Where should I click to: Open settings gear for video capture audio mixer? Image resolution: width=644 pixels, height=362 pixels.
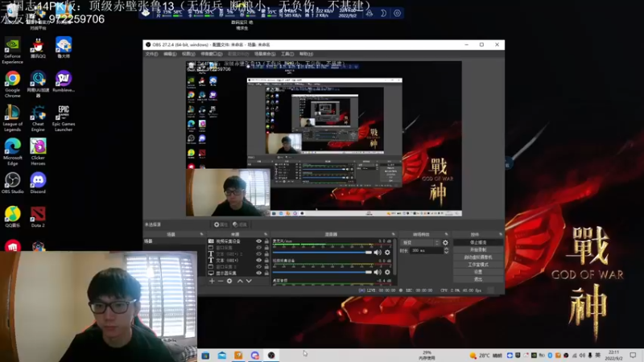pos(387,272)
